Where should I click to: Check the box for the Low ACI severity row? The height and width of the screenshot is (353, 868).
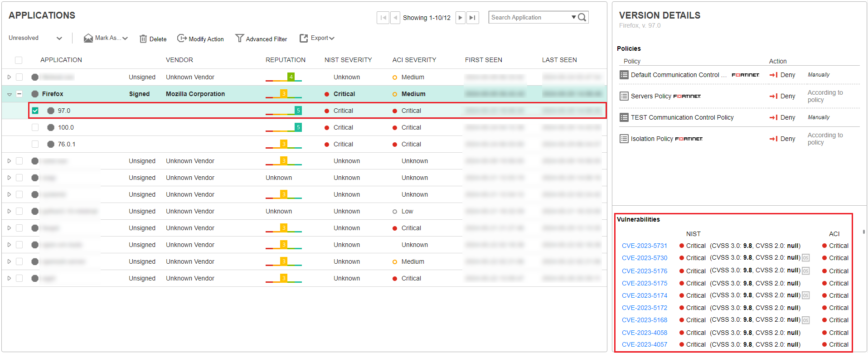click(19, 211)
